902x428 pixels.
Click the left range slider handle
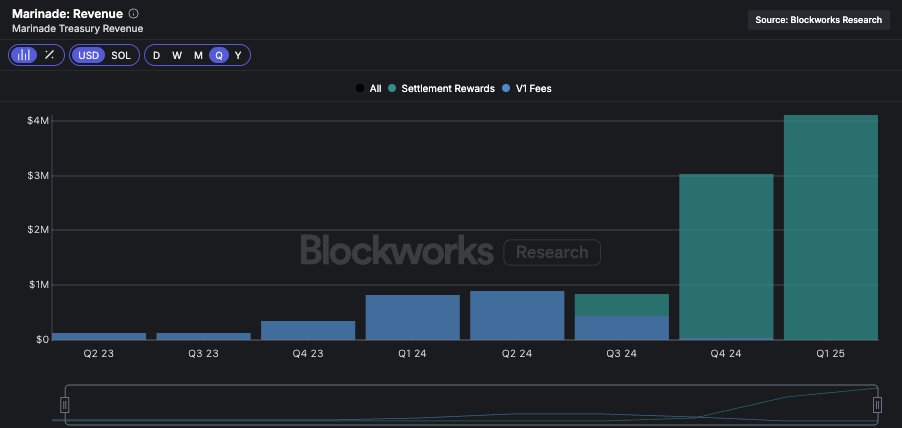[65, 405]
